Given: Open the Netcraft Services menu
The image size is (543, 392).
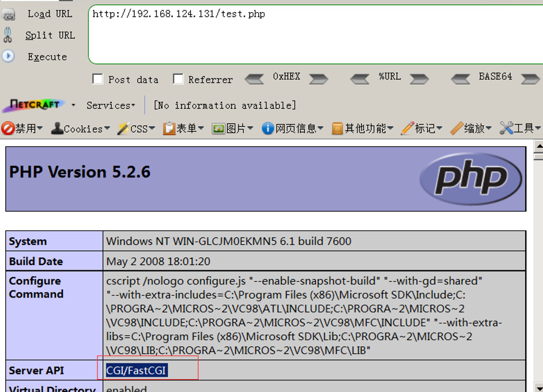Looking at the screenshot, I should point(111,105).
